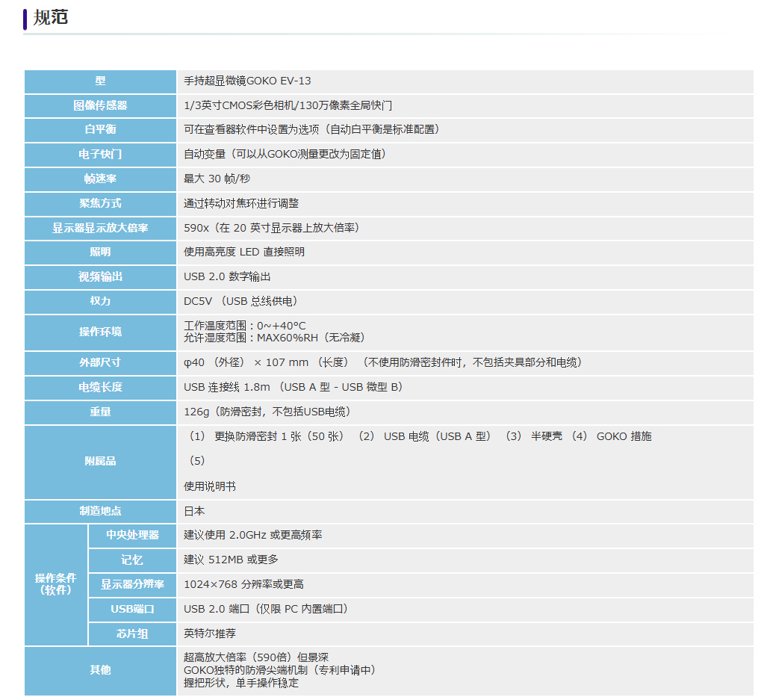
Task: Click the USB 连接线 1.8m value
Action: [294, 387]
